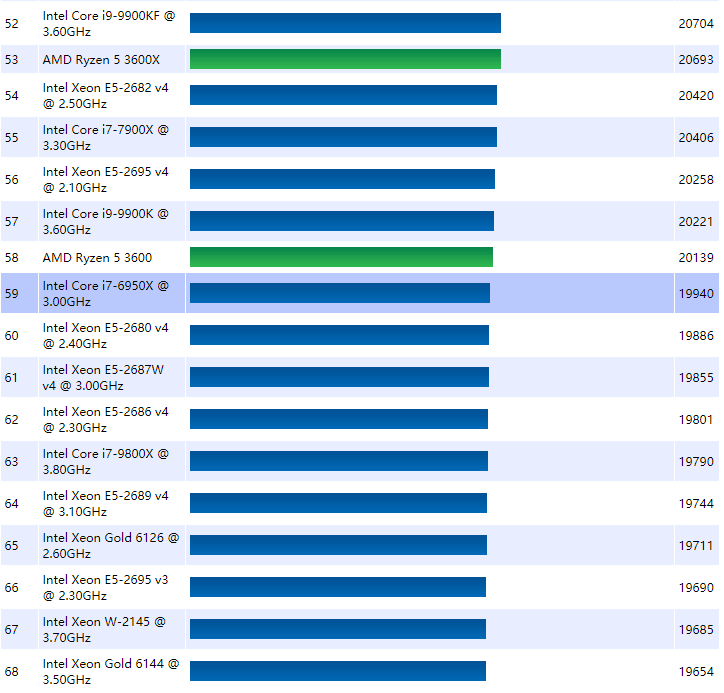Image resolution: width=724 pixels, height=693 pixels.
Task: Click the blue bar for Core i9-9900K
Action: 341,221
